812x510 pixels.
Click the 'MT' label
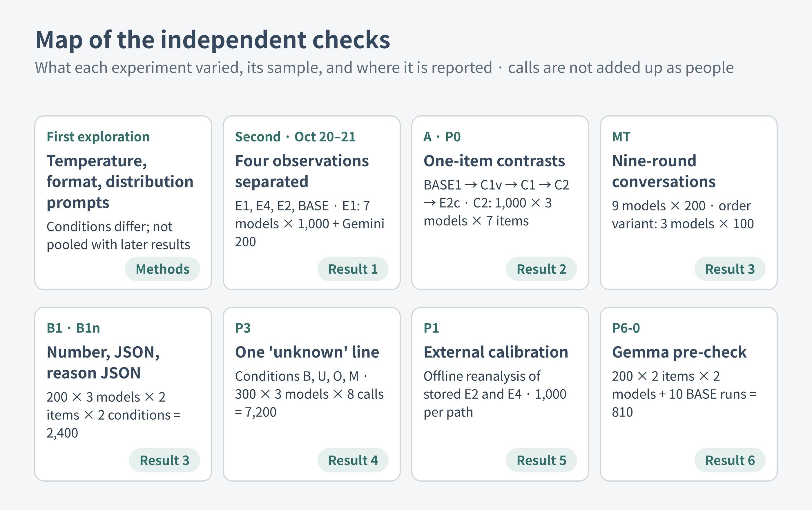click(x=621, y=137)
